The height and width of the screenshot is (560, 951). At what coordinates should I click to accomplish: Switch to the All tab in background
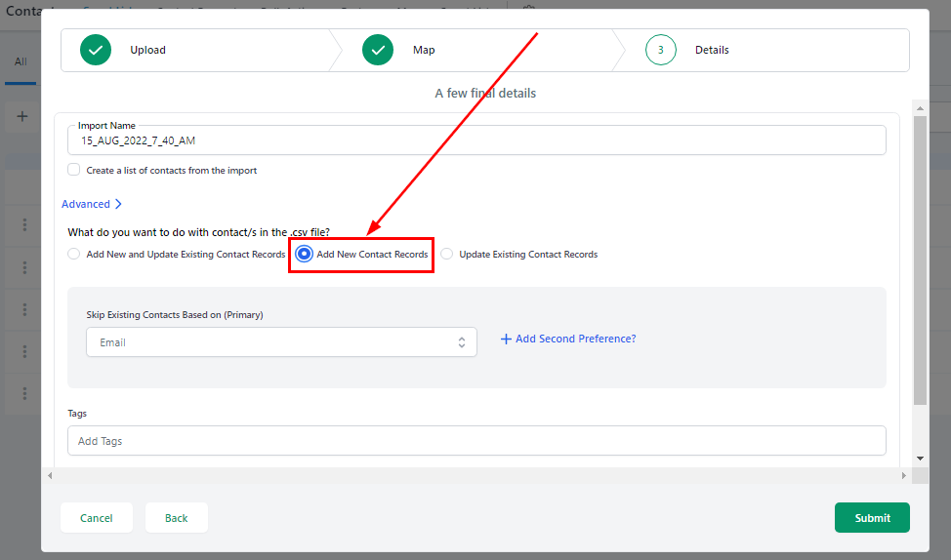(x=21, y=61)
